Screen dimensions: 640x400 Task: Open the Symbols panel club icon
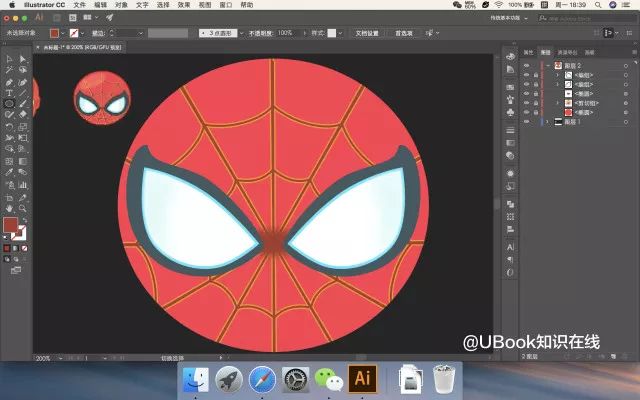point(510,112)
